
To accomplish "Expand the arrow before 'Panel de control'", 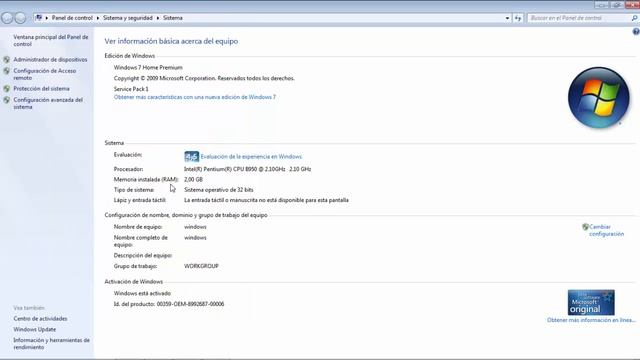I will (x=47, y=18).
